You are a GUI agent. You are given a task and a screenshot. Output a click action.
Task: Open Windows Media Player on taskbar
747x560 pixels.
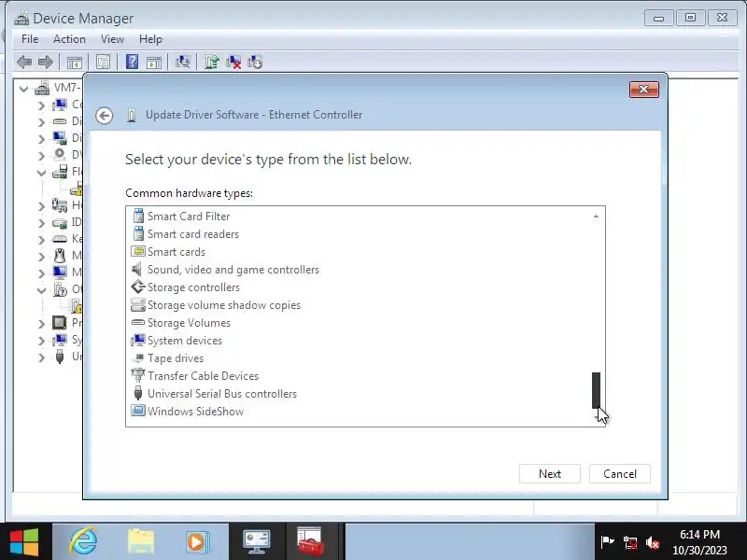197,541
